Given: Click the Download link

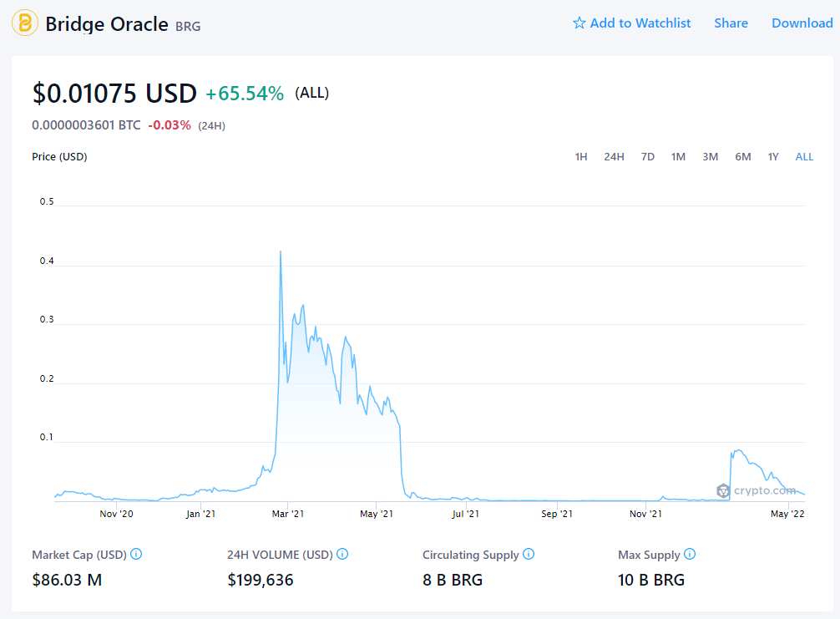Looking at the screenshot, I should (x=802, y=23).
